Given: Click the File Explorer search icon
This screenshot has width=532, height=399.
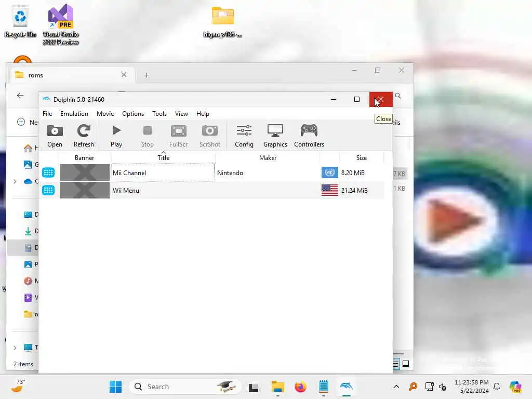Looking at the screenshot, I should pyautogui.click(x=398, y=96).
